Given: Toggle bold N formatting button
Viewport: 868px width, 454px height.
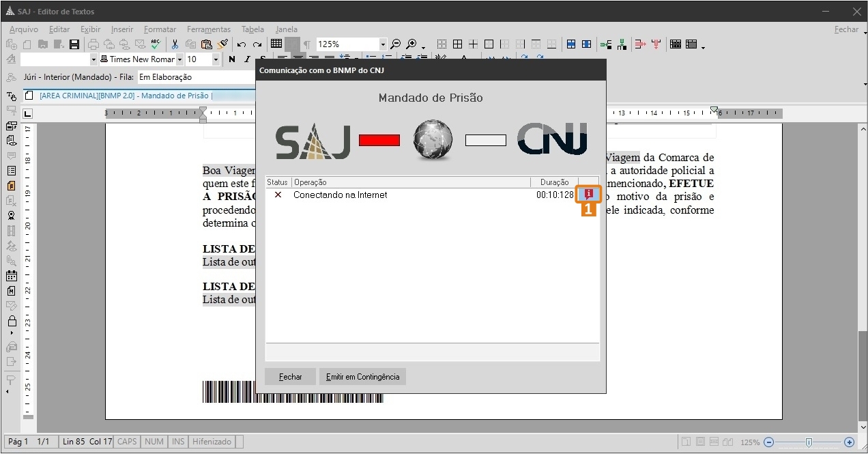Looking at the screenshot, I should (232, 59).
